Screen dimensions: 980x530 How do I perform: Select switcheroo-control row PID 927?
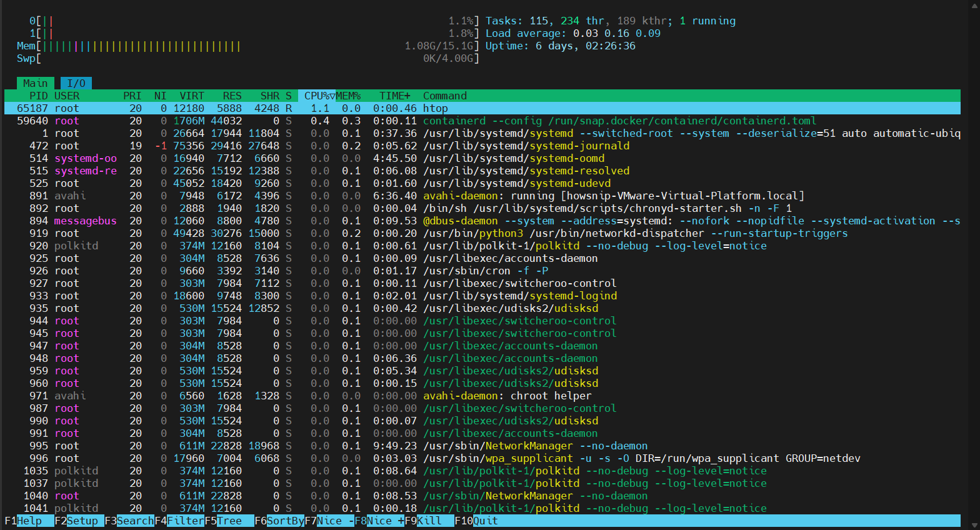[x=482, y=283]
